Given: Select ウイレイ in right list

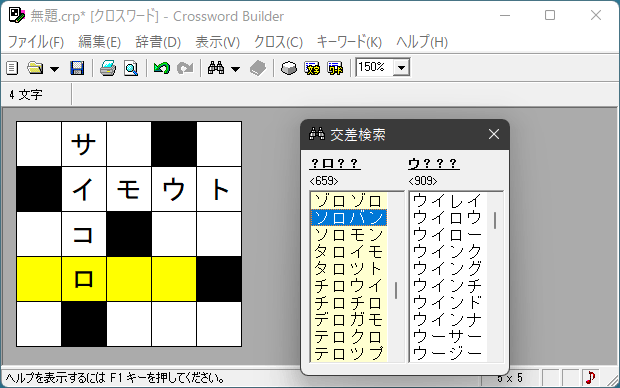Looking at the screenshot, I should click(x=448, y=201).
